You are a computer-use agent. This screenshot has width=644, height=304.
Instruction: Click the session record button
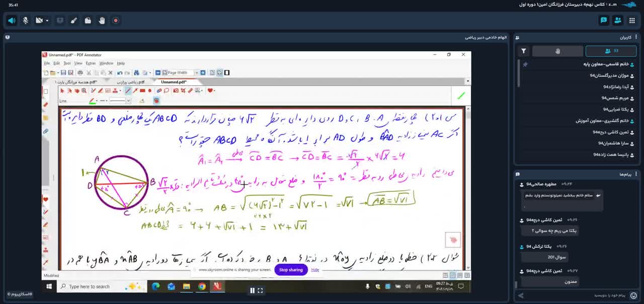116,21
